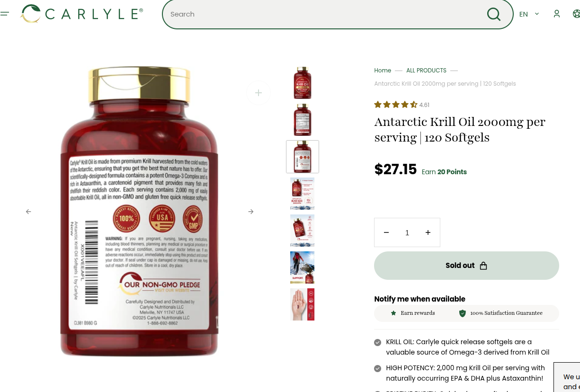580x392 pixels.
Task: Zoom product image with plus icon
Action: pyautogui.click(x=259, y=93)
